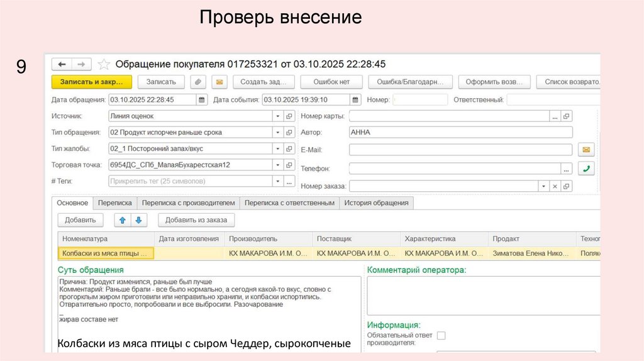Move row up with the blue up arrow
Screen dimensions: 644x361
click(x=123, y=220)
